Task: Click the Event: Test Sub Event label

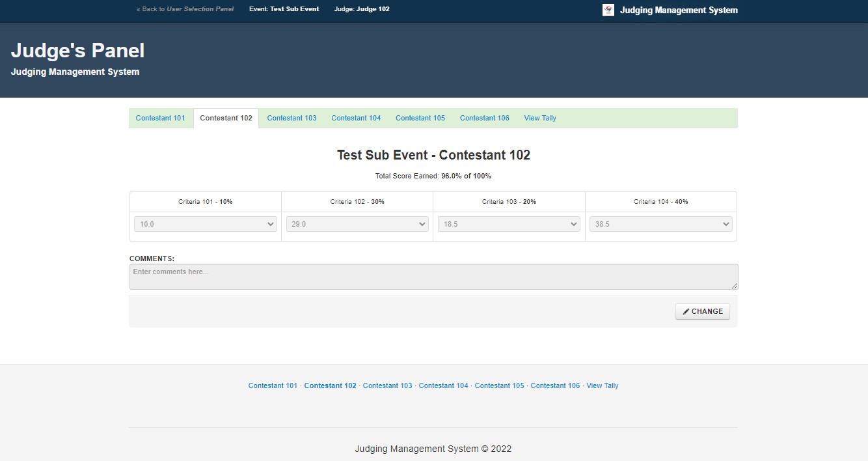Action: point(284,9)
